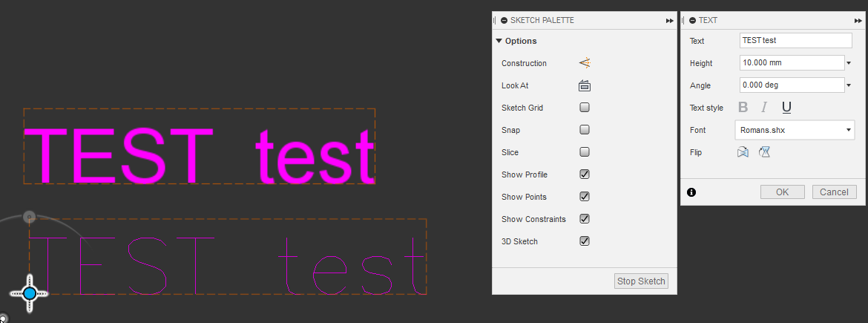This screenshot has height=323, width=868.
Task: Uncheck Show Constraints
Action: click(x=585, y=219)
